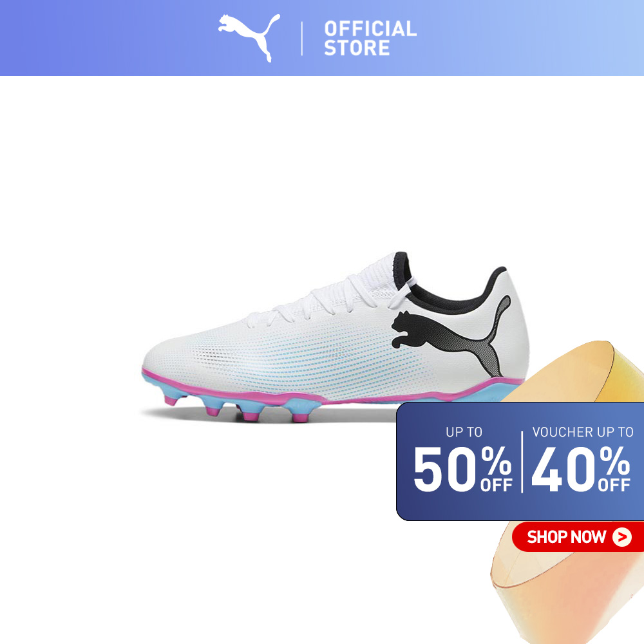Select the 40% voucher percent symbol
Screen dimensions: 644x644
click(614, 462)
